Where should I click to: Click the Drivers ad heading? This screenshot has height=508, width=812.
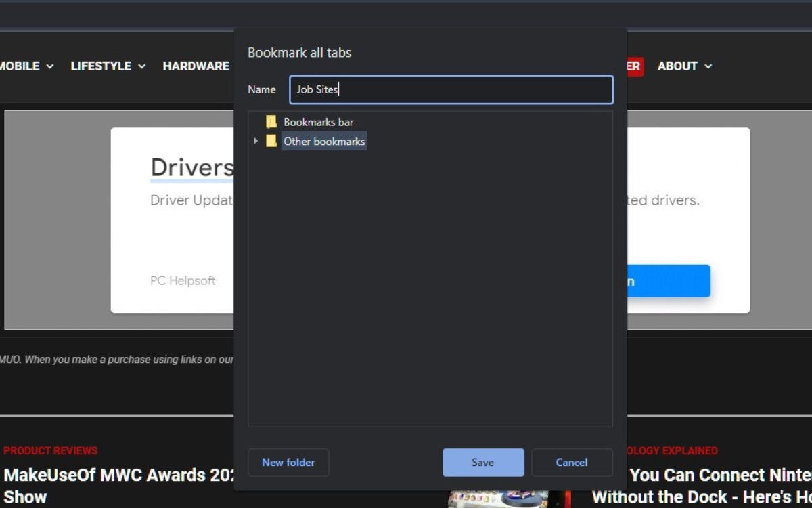191,167
